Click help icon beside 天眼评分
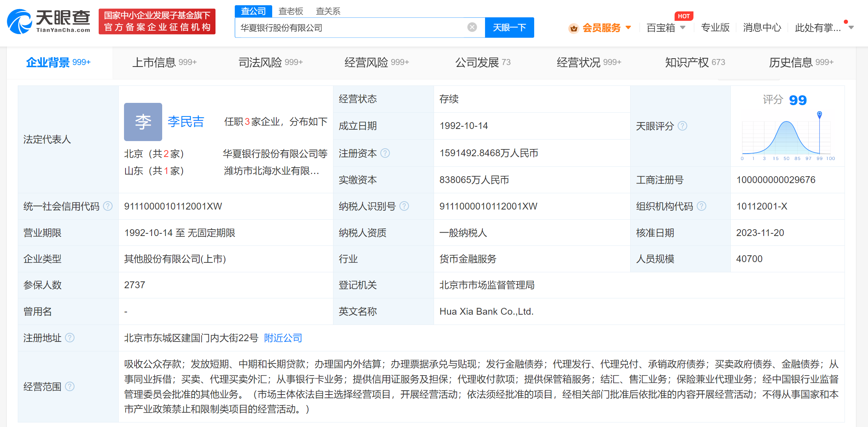The width and height of the screenshot is (868, 427). click(682, 126)
